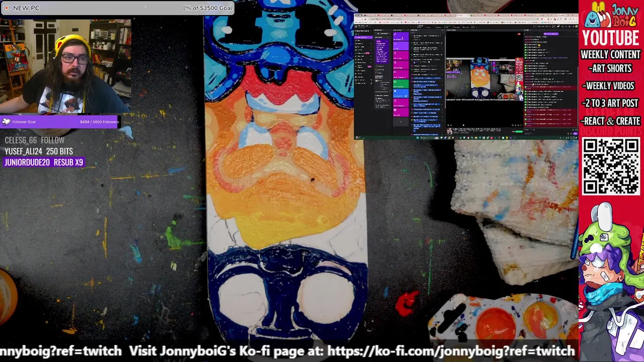644x362 pixels.
Task: Click the "-REACT & CREATE" line
Action: (x=611, y=121)
